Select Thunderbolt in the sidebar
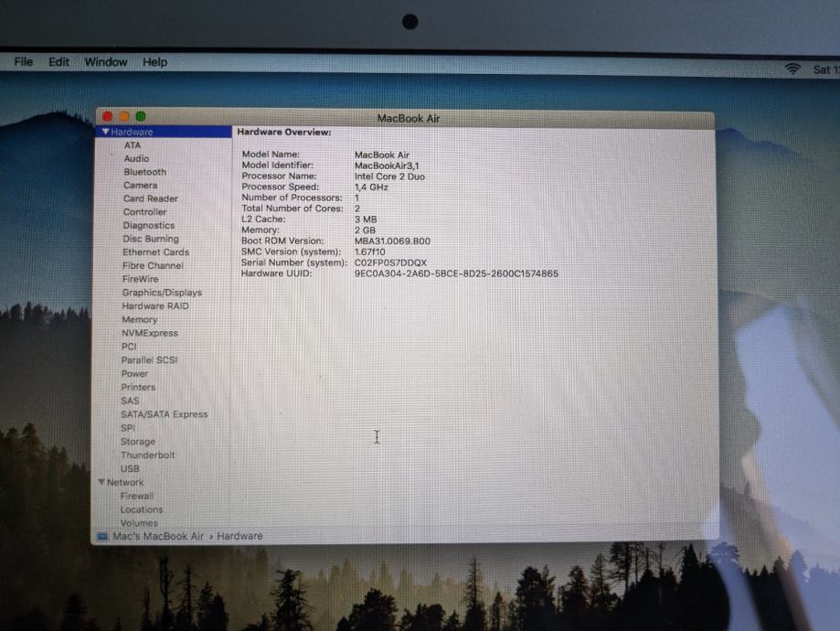840x631 pixels. [147, 455]
